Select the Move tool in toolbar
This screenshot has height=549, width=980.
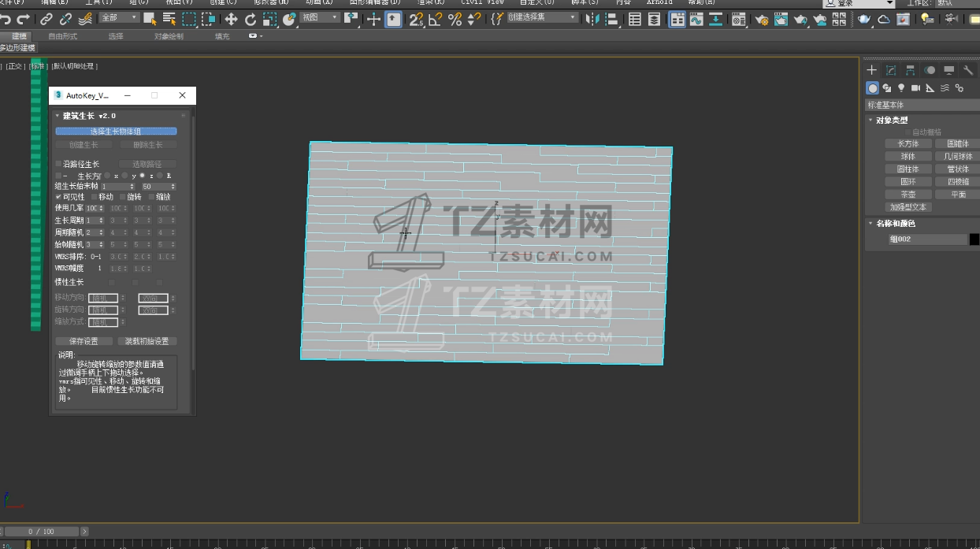coord(231,19)
